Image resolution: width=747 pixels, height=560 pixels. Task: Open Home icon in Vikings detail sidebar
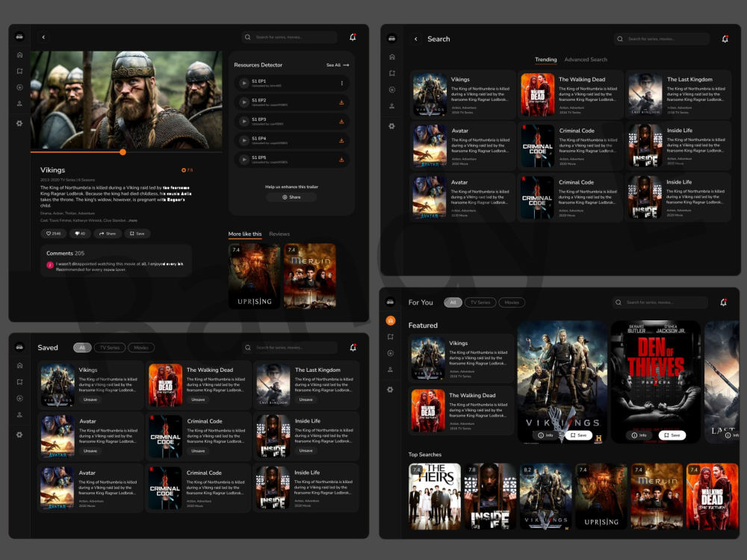pyautogui.click(x=19, y=55)
